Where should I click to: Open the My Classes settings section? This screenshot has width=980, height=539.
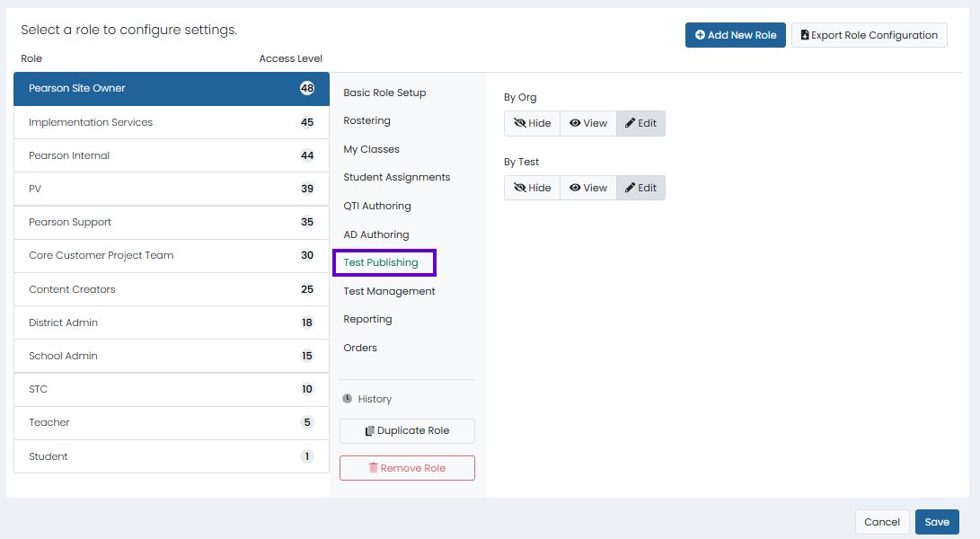point(371,149)
